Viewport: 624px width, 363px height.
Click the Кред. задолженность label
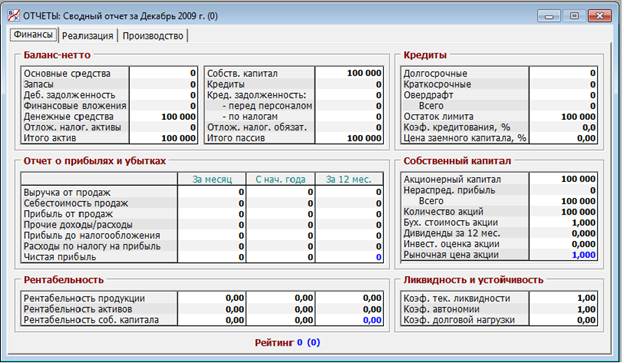pos(257,95)
